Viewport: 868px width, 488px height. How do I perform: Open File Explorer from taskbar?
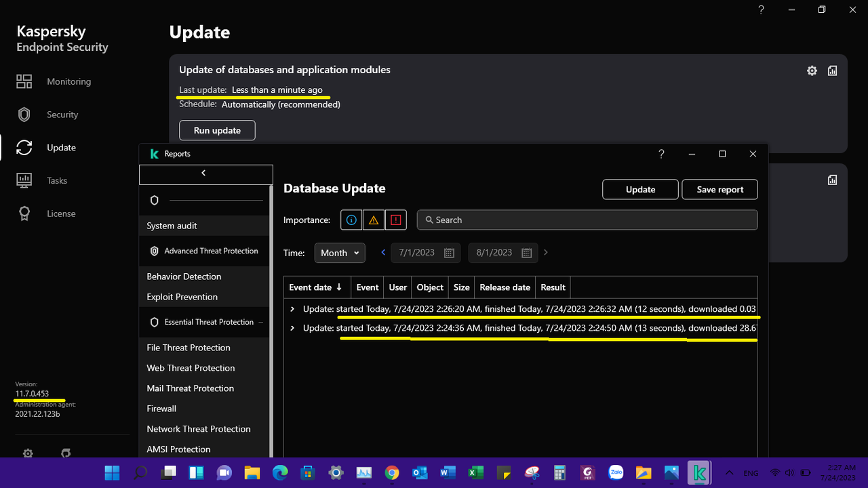pos(252,472)
